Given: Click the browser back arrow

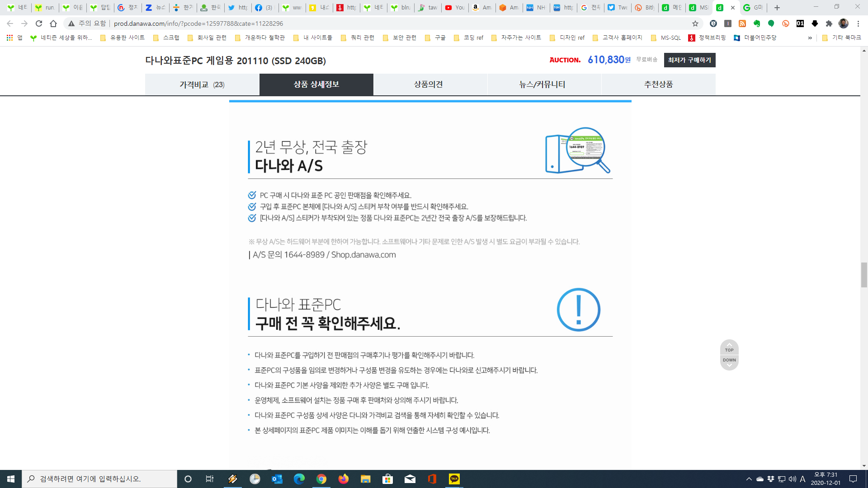Looking at the screenshot, I should [10, 23].
